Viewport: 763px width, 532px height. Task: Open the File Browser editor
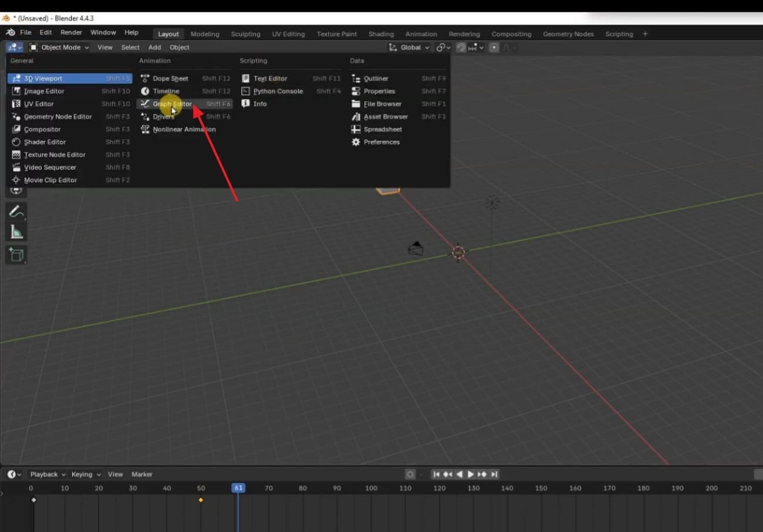pyautogui.click(x=399, y=104)
